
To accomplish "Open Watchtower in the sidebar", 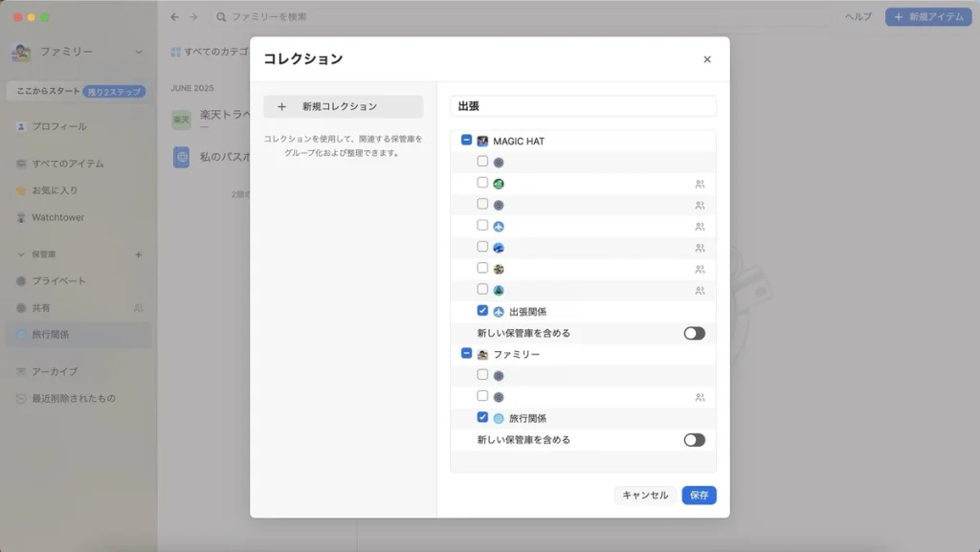I will pos(57,217).
